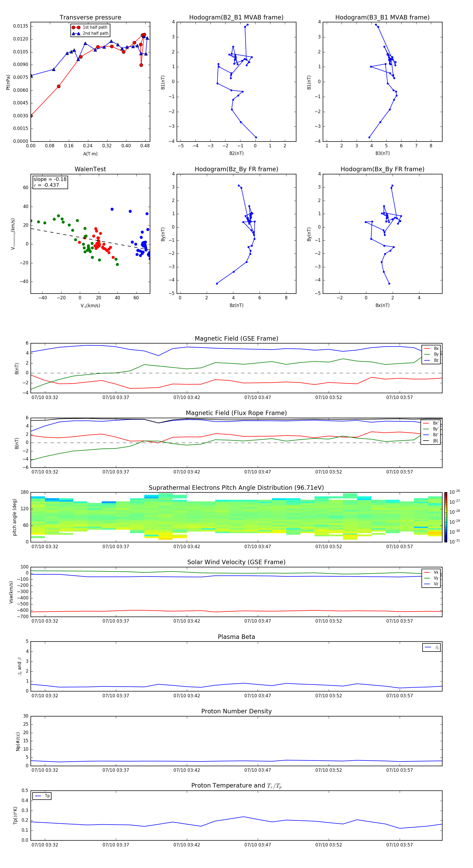Image resolution: width=473 pixels, height=868 pixels.
Task: Click the 'Transverse pressure' plot title
Action: [x=90, y=17]
